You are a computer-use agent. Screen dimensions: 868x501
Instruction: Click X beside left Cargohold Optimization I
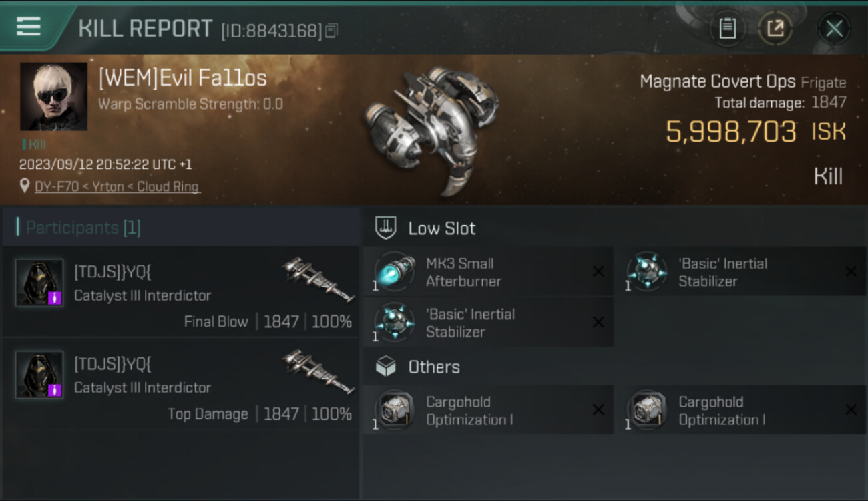(598, 410)
